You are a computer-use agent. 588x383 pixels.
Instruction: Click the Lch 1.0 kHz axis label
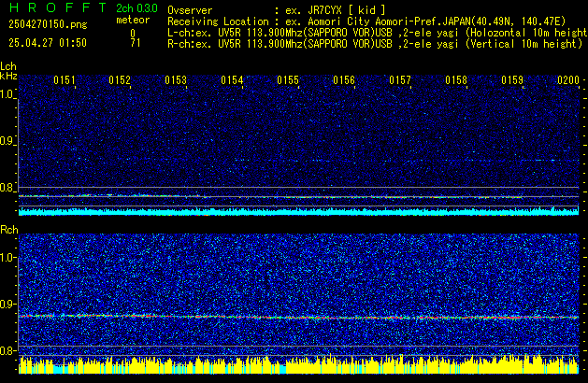[7, 94]
